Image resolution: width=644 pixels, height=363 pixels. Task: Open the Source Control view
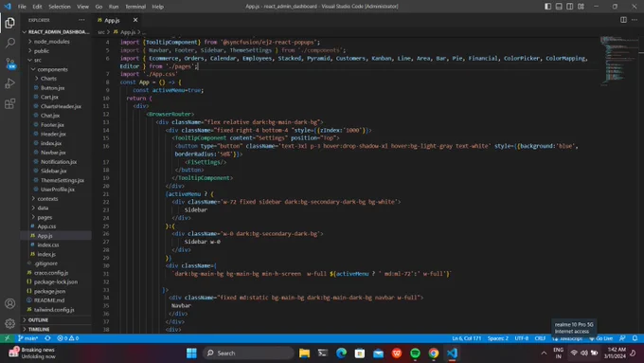pyautogui.click(x=9, y=64)
